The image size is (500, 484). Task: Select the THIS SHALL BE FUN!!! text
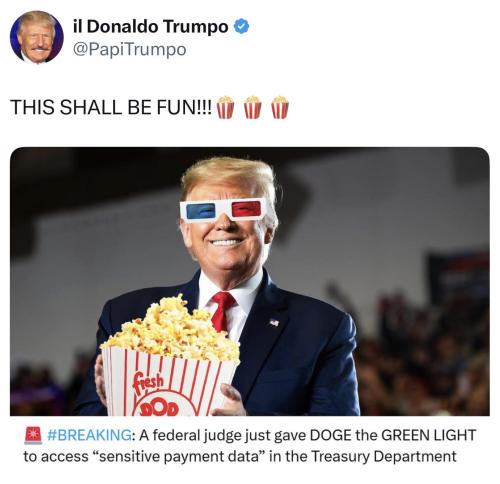point(111,107)
